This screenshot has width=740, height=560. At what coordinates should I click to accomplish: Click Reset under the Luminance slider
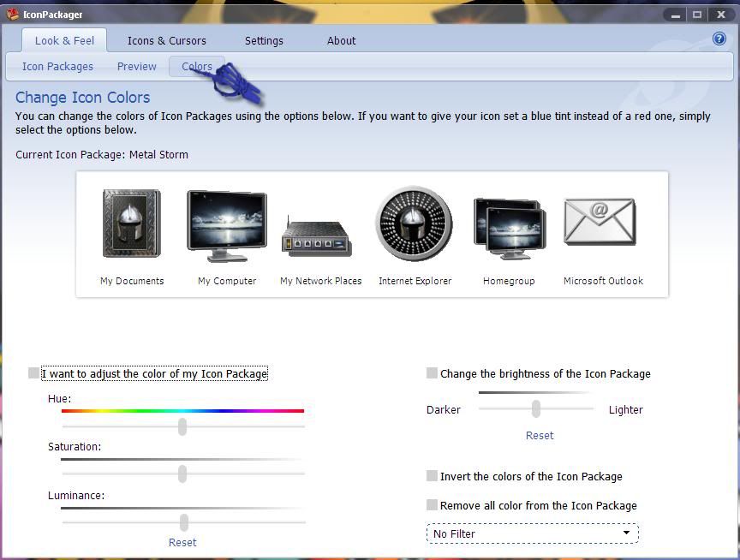[182, 543]
